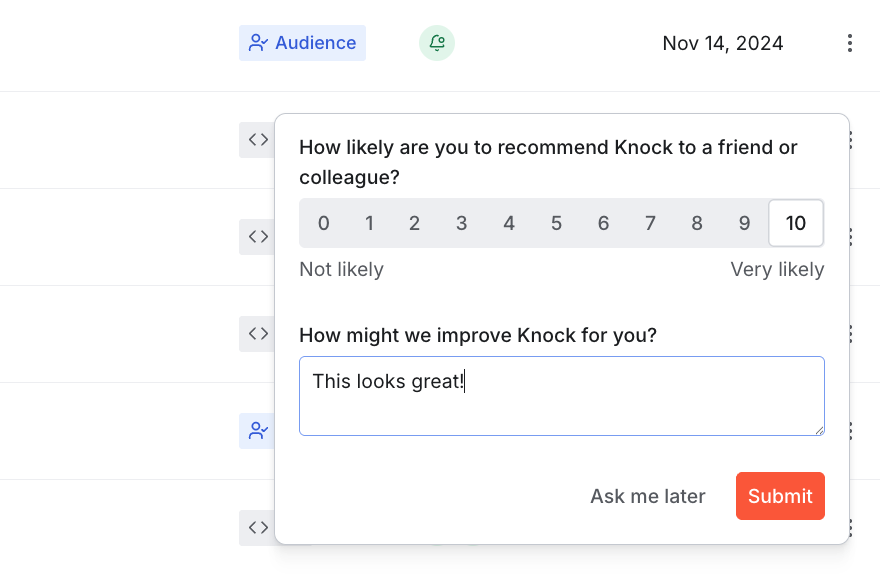
Task: Click the Nov 14, 2024 date text
Action: [723, 43]
